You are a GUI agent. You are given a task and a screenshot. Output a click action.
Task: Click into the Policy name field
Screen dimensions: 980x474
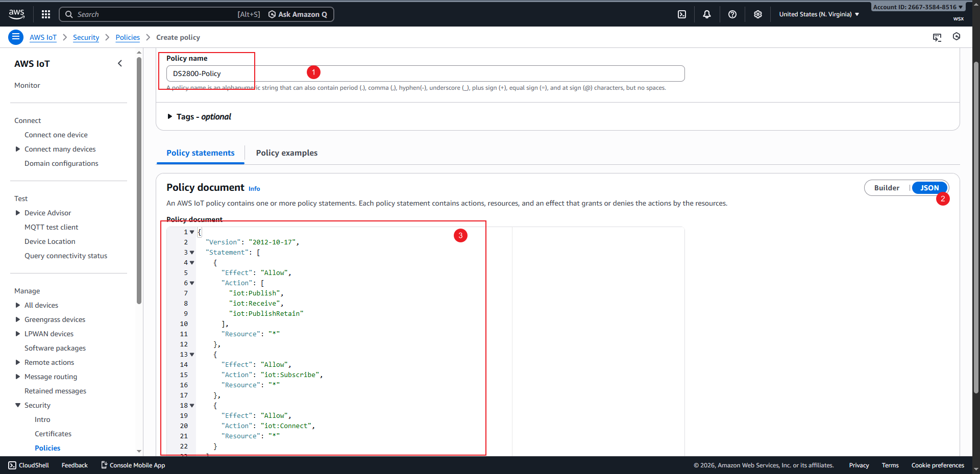click(x=425, y=73)
